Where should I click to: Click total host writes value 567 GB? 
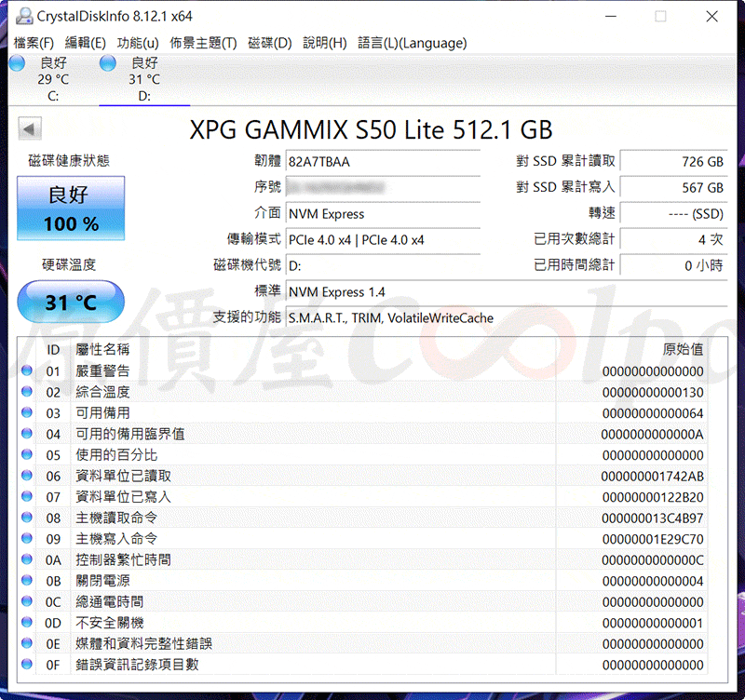[x=673, y=188]
